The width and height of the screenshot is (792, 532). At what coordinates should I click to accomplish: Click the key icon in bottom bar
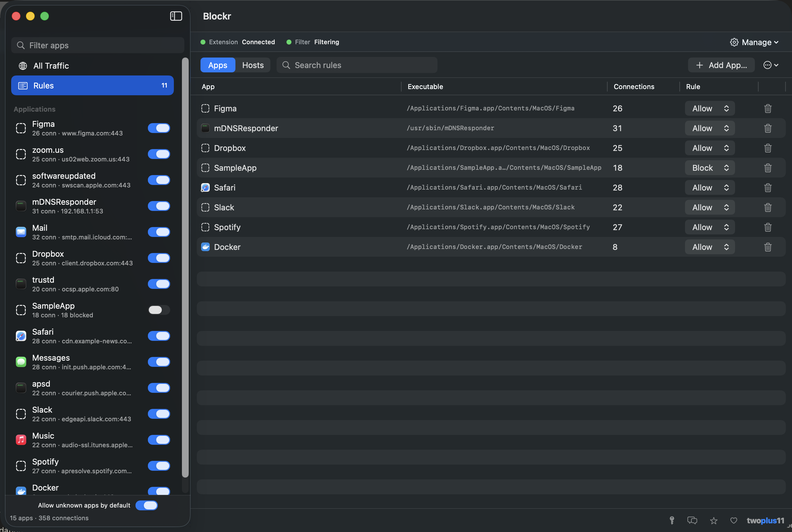click(x=672, y=521)
